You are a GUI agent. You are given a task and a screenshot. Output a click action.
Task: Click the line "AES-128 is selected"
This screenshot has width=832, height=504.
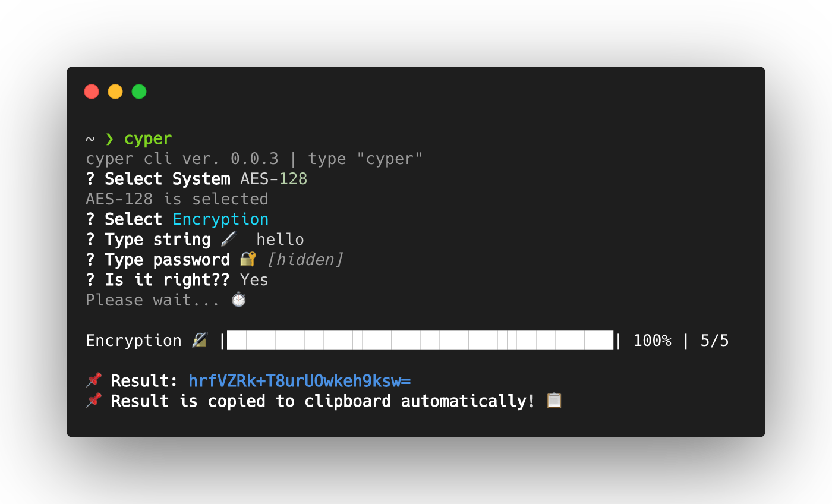[x=177, y=199]
